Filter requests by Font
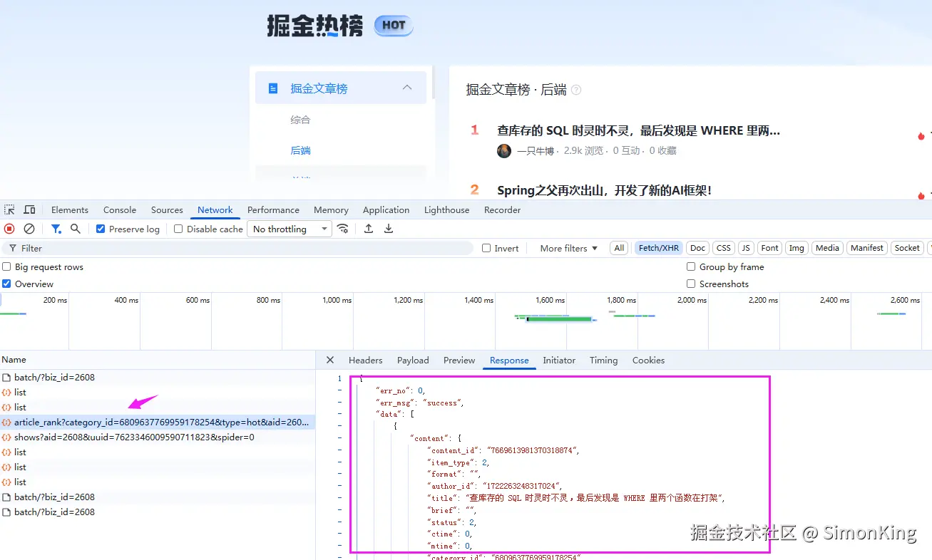932x560 pixels. pyautogui.click(x=770, y=248)
